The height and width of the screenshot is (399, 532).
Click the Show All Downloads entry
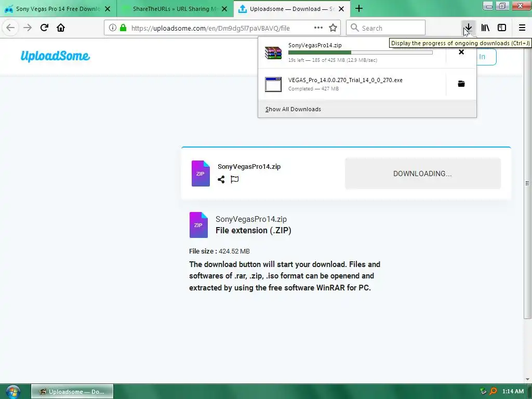[x=367, y=109]
